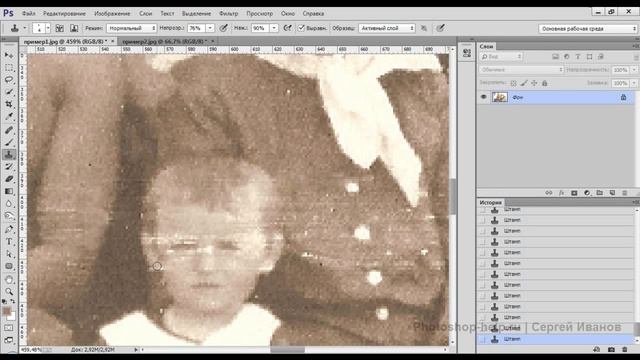Screen dimensions: 640x360
Task: Select the Healing Brush tool
Action: (x=9, y=130)
